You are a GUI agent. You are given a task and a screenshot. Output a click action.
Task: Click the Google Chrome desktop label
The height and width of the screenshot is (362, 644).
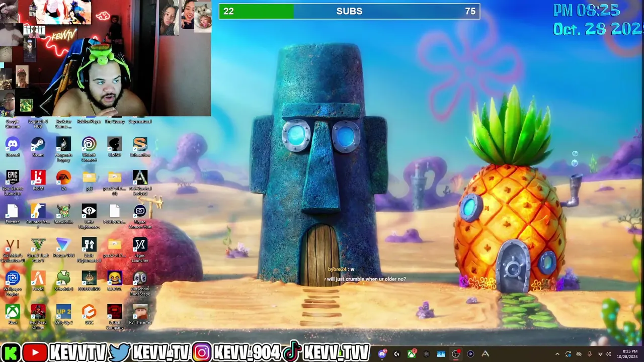13,123
